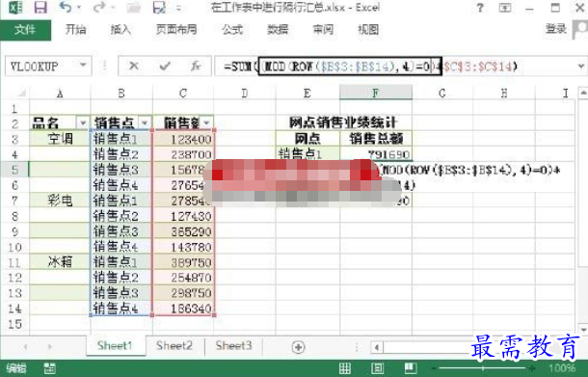Image resolution: width=588 pixels, height=377 pixels.
Task: Click the cell with value 127430
Action: tap(183, 216)
